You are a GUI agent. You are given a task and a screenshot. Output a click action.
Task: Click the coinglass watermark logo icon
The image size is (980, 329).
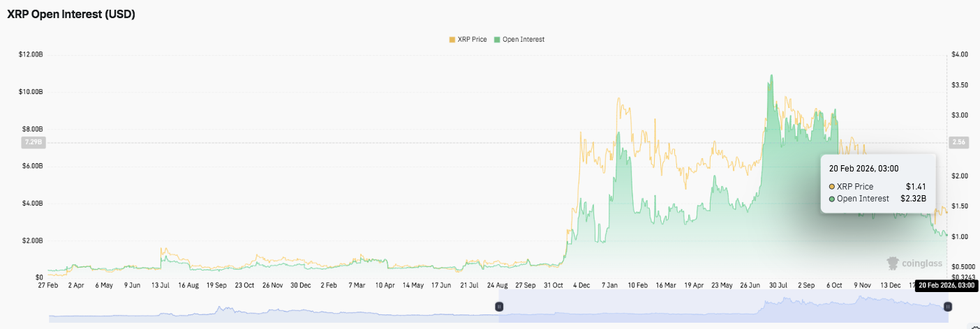click(892, 263)
